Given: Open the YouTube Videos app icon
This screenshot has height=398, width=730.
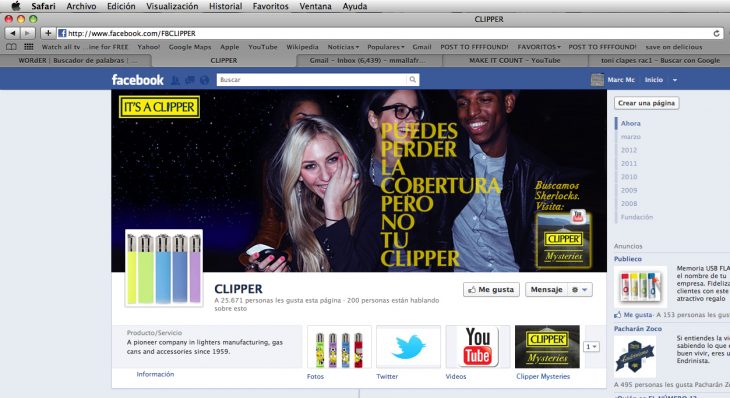Looking at the screenshot, I should pyautogui.click(x=478, y=347).
